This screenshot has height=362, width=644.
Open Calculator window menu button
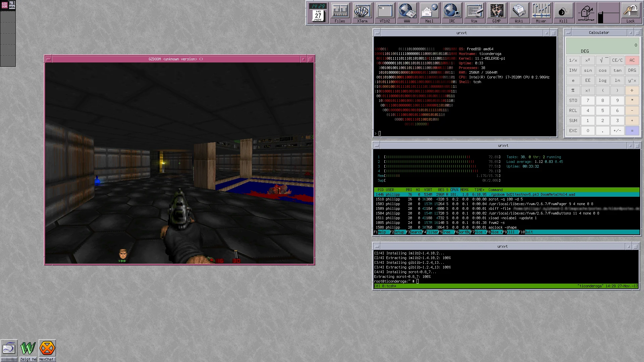point(568,33)
